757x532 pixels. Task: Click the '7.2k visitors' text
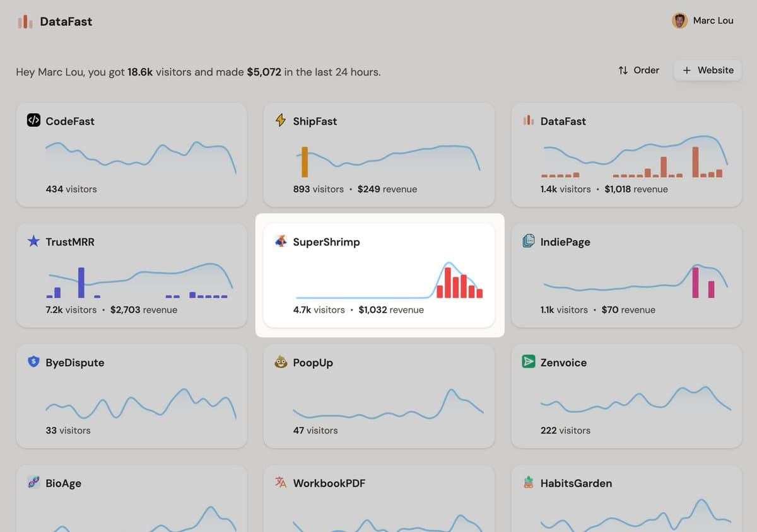click(x=71, y=310)
